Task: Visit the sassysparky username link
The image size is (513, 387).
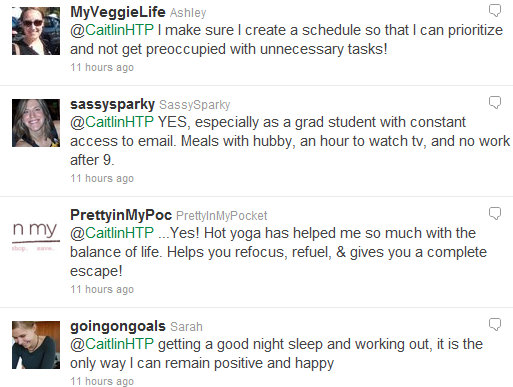Action: [112, 104]
